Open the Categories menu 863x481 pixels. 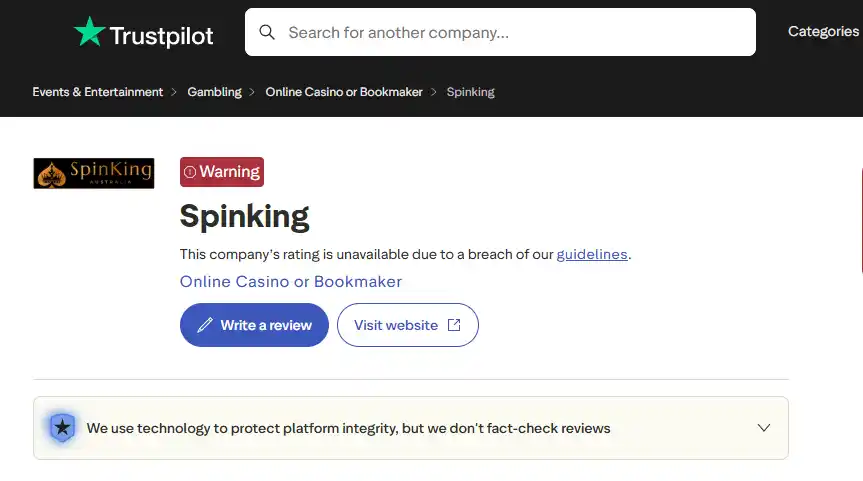coord(823,31)
